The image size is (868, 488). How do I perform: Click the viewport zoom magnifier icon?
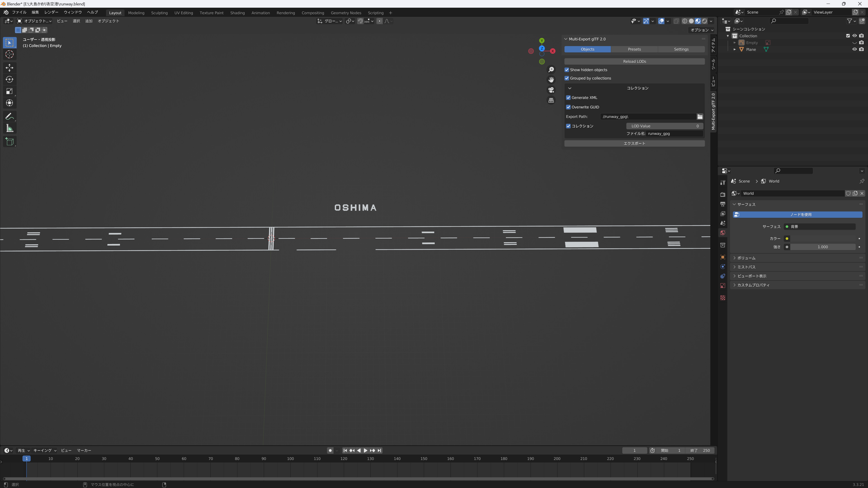pyautogui.click(x=551, y=70)
